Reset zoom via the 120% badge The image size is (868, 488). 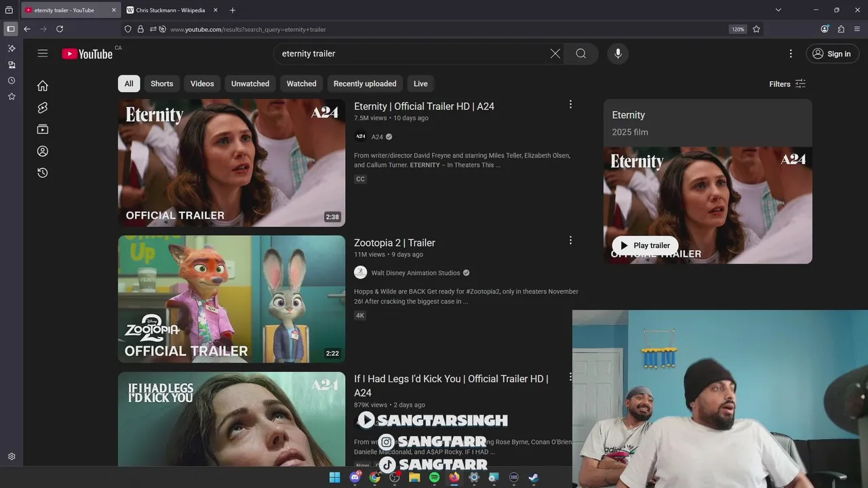pos(738,29)
